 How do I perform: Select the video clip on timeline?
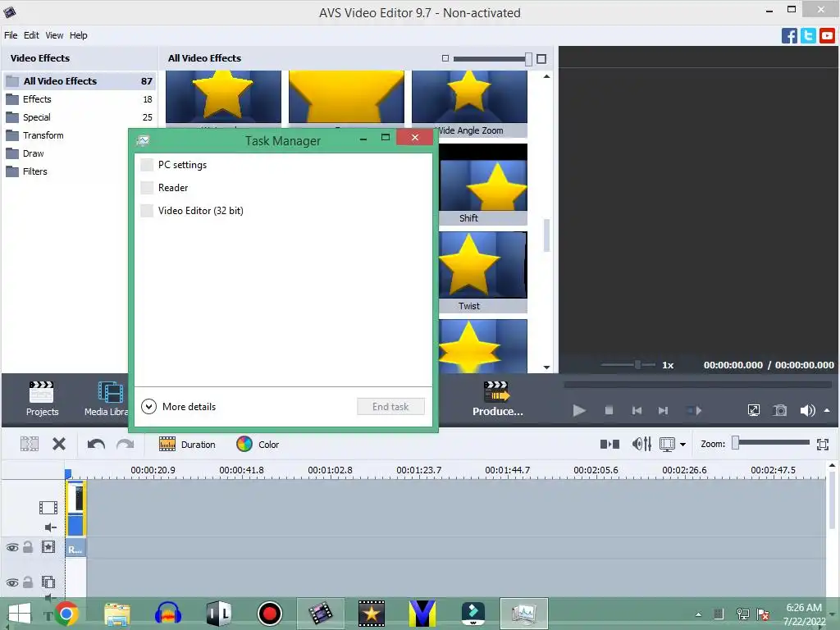(75, 509)
